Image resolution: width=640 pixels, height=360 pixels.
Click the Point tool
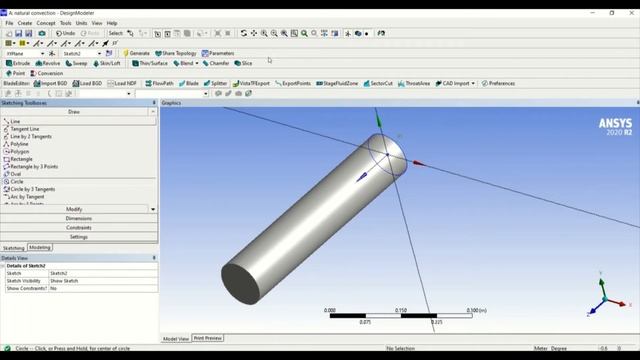[x=16, y=73]
